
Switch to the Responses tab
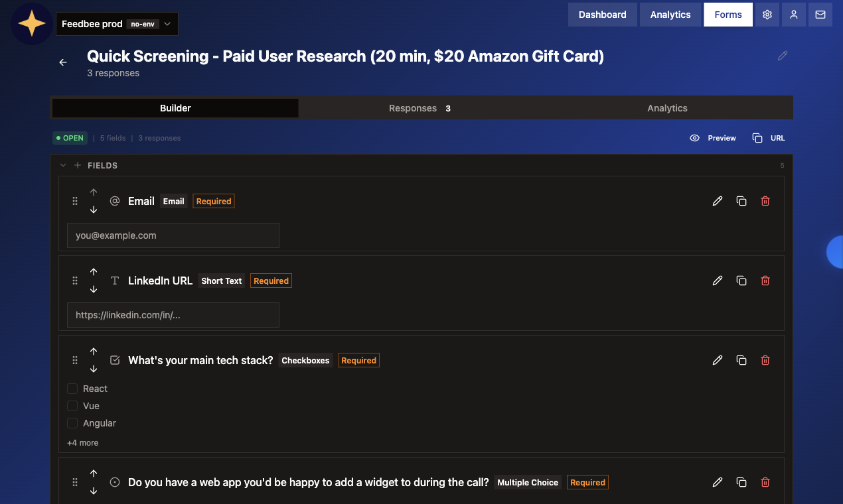[x=420, y=108]
